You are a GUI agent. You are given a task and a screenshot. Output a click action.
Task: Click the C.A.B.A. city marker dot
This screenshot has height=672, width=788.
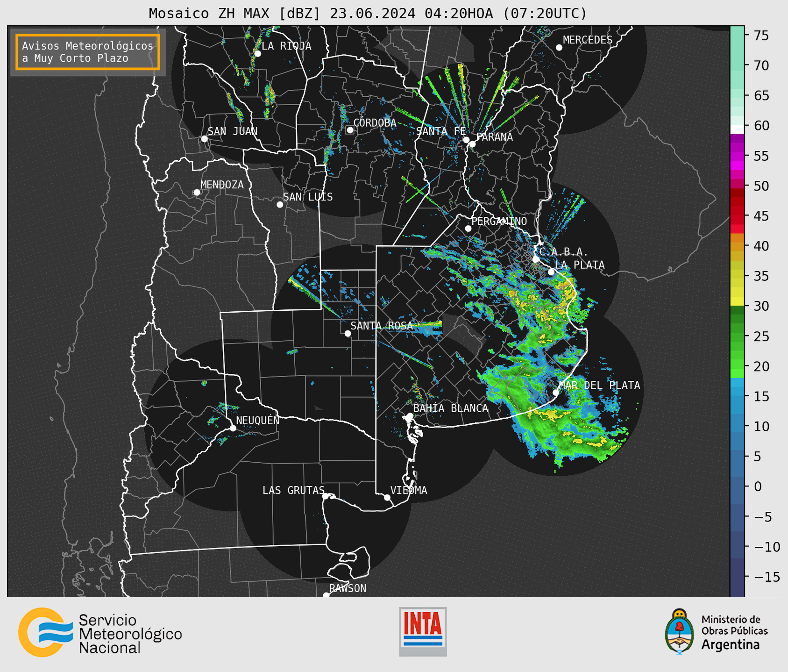pyautogui.click(x=536, y=259)
